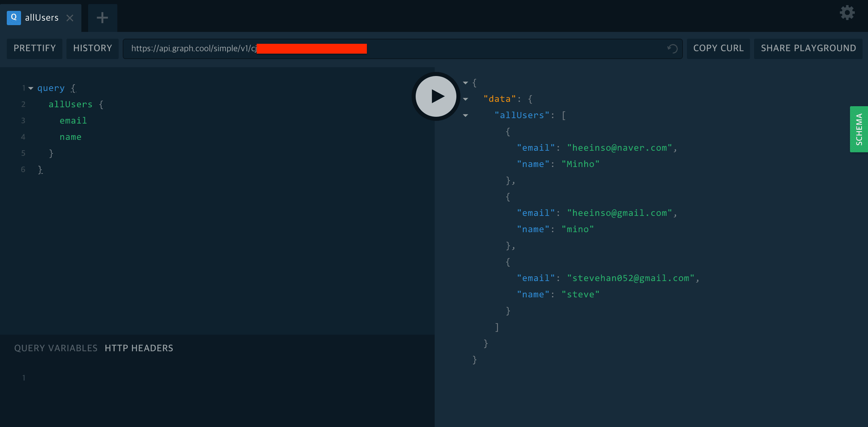Open the green Schema side panel

(x=859, y=129)
